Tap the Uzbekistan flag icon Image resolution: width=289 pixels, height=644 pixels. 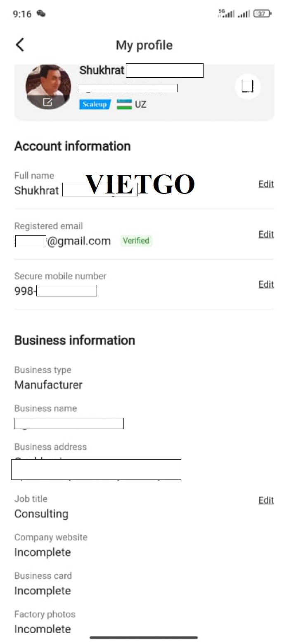coord(124,104)
